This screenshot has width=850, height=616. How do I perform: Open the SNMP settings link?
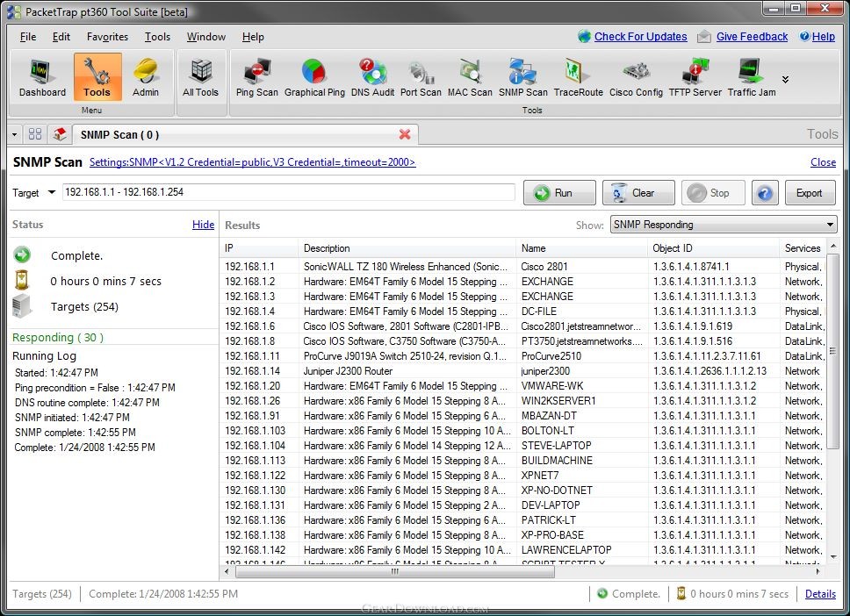pyautogui.click(x=252, y=162)
